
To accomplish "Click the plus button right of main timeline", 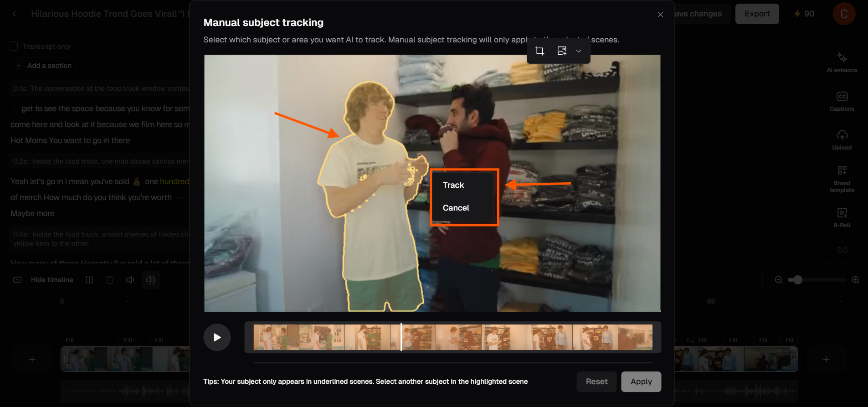I will (x=826, y=360).
